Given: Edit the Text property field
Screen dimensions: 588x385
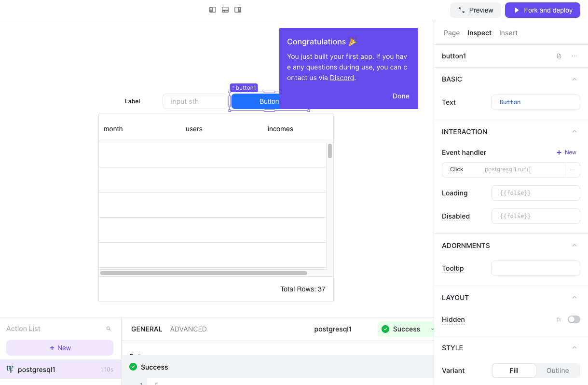Looking at the screenshot, I should click(535, 102).
